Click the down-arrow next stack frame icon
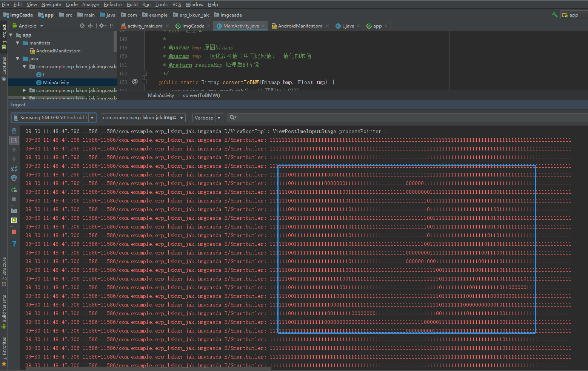 click(x=14, y=159)
